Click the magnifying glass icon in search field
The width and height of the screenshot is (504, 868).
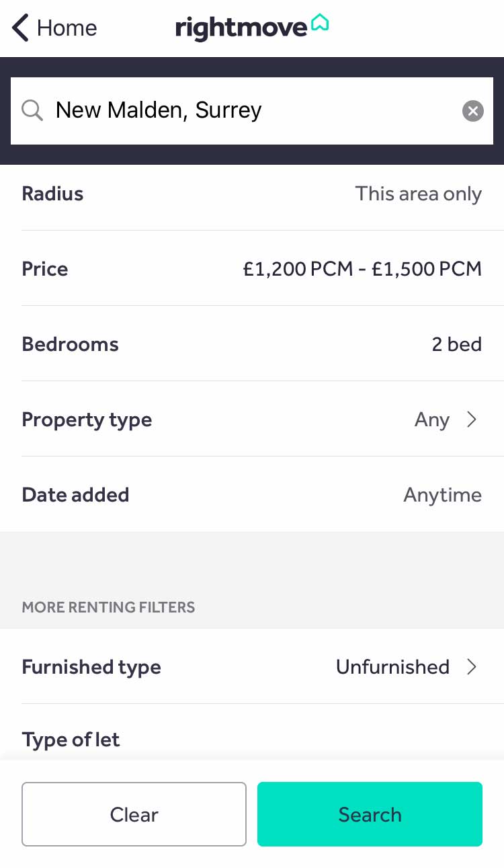(x=32, y=110)
